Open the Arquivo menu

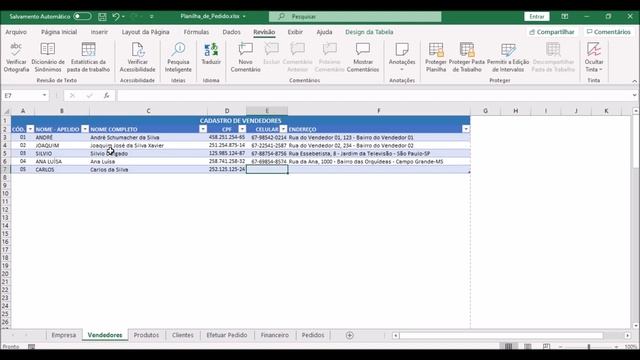[x=16, y=32]
